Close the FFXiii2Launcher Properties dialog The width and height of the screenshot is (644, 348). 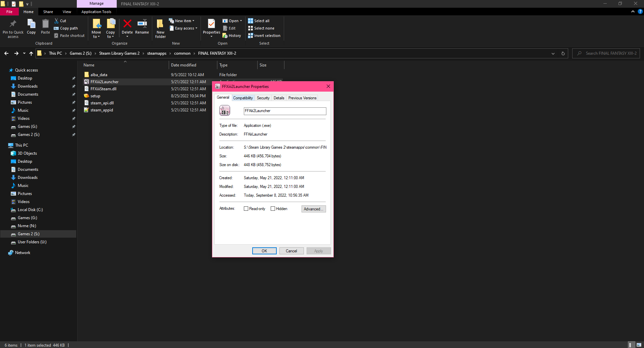pyautogui.click(x=328, y=86)
